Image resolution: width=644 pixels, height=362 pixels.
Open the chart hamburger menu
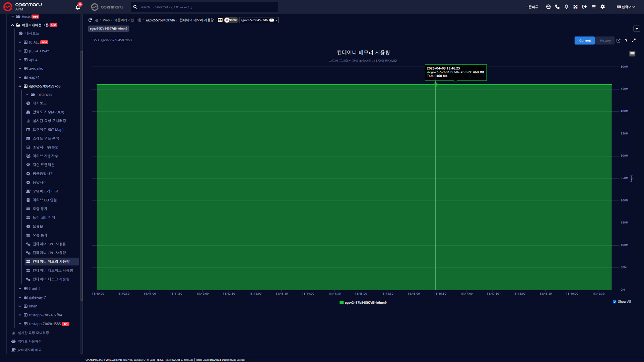tap(632, 54)
